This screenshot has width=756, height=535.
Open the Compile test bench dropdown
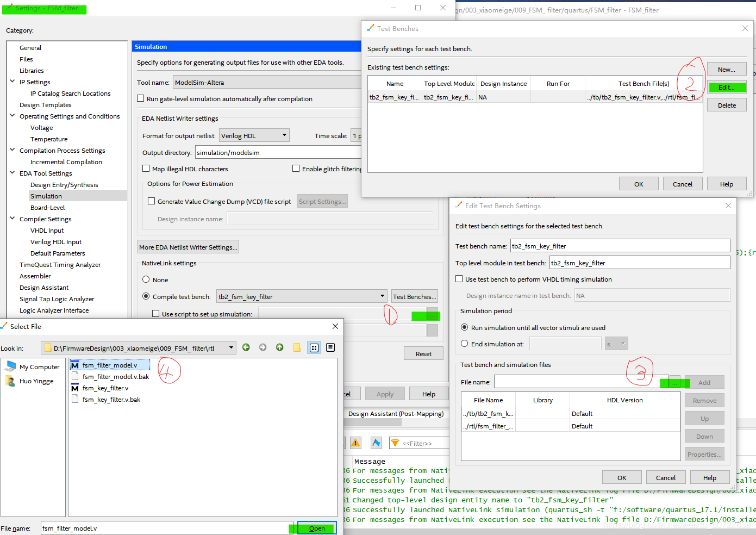(302, 296)
